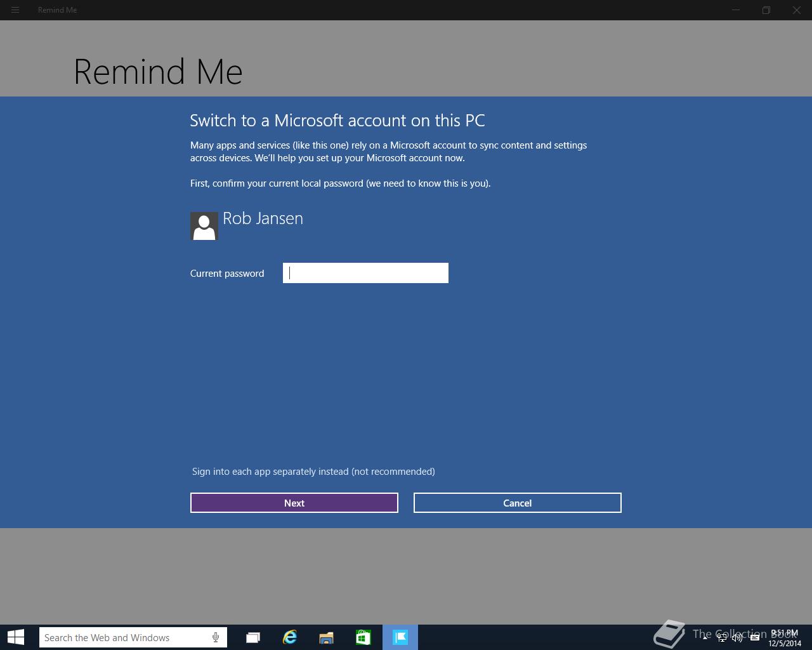
Task: Click the Rob Jansen user avatar
Action: (x=204, y=226)
